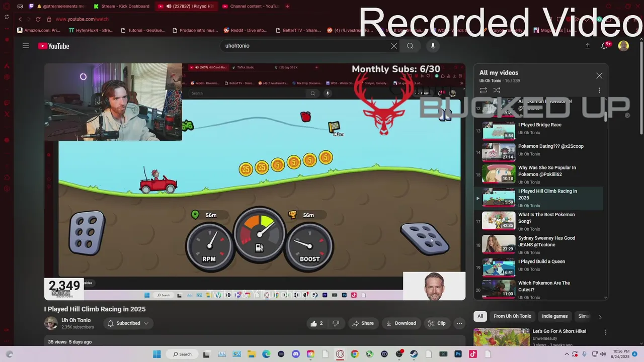Loop the All my videos playlist
644x362 pixels.
click(483, 90)
